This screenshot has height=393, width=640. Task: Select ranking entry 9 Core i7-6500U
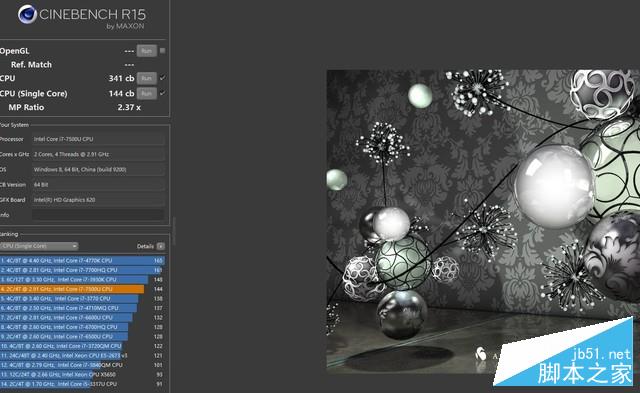pyautogui.click(x=82, y=337)
